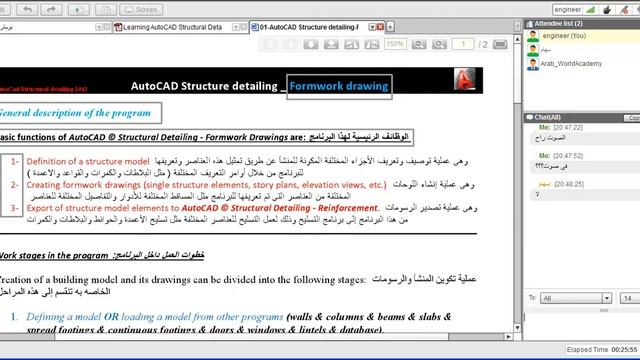This screenshot has width=640, height=360.
Task: Click the AutoCAD logo in document header
Action: 464,79
